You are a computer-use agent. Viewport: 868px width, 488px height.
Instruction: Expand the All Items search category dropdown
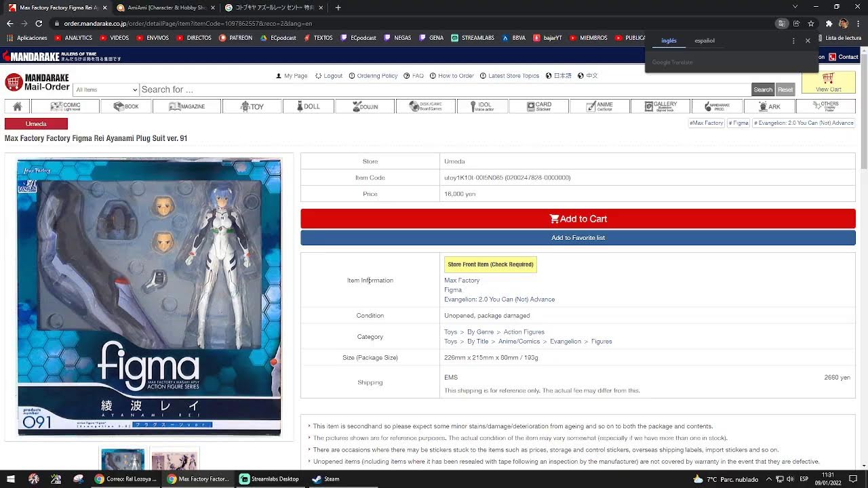coord(106,89)
